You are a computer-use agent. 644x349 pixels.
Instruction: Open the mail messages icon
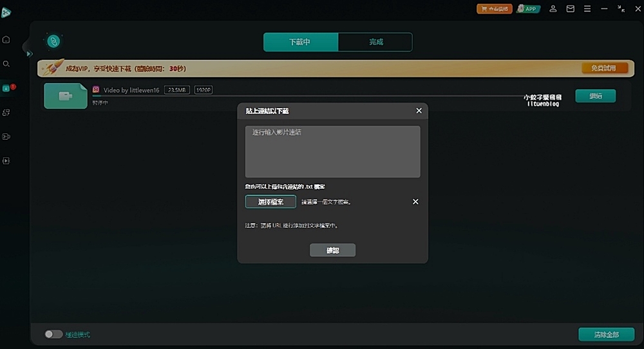pyautogui.click(x=571, y=8)
